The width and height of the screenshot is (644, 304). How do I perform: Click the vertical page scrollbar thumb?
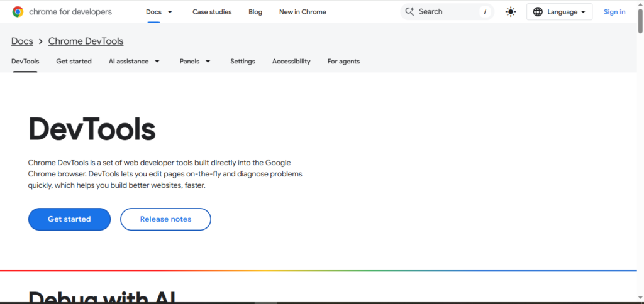pyautogui.click(x=640, y=21)
